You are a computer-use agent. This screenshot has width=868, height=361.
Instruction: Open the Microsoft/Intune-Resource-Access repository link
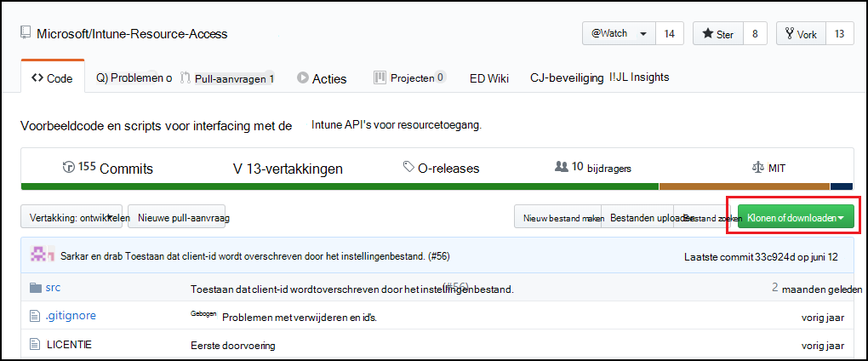click(x=132, y=34)
